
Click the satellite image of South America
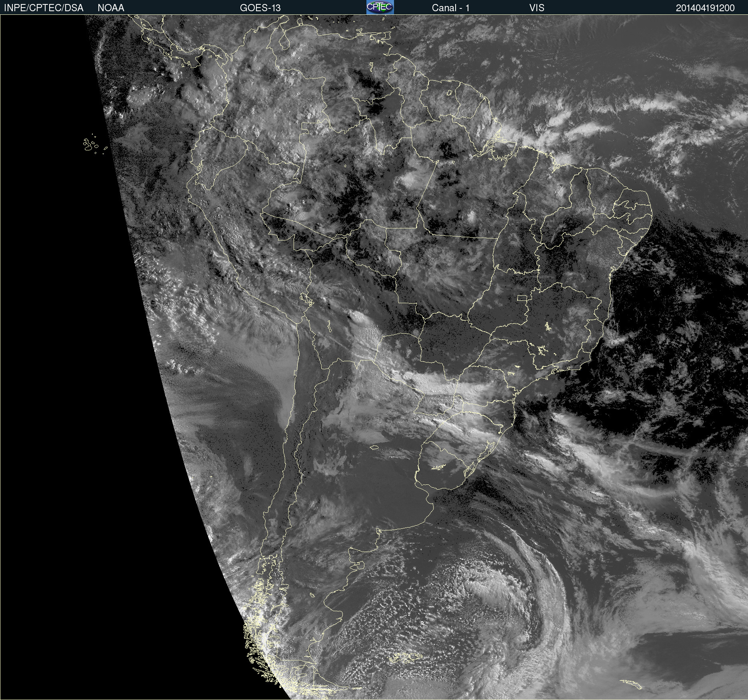374,357
